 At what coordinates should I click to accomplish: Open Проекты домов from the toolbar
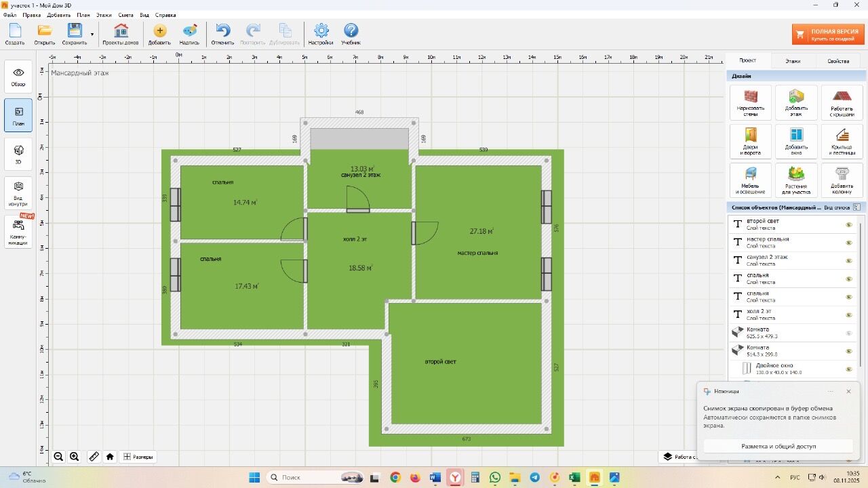121,34
